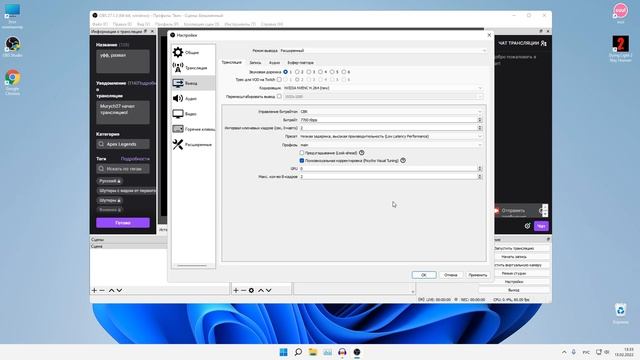Open the profile dropdown showing main
Screen dimensions: 640x360
tap(391, 144)
